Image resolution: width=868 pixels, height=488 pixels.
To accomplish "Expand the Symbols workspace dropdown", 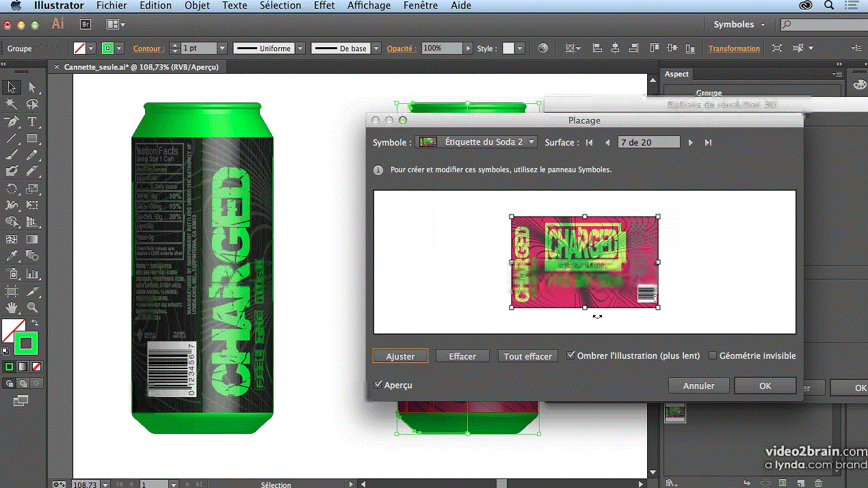I will [739, 25].
